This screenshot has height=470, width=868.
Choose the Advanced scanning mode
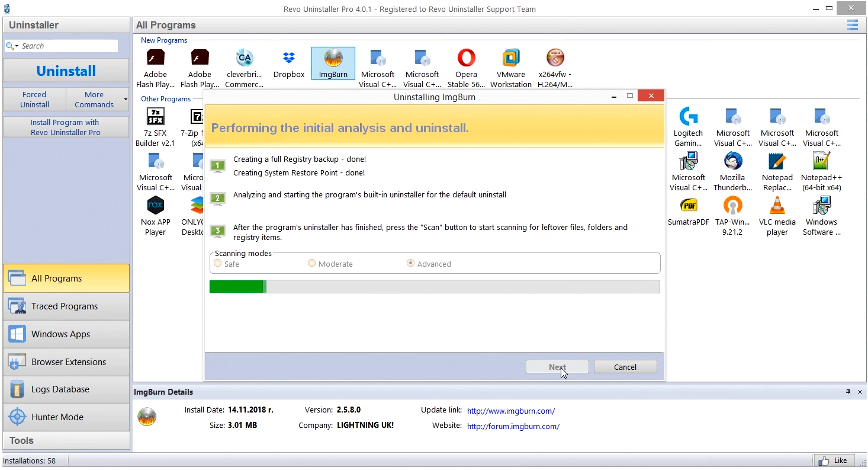410,263
